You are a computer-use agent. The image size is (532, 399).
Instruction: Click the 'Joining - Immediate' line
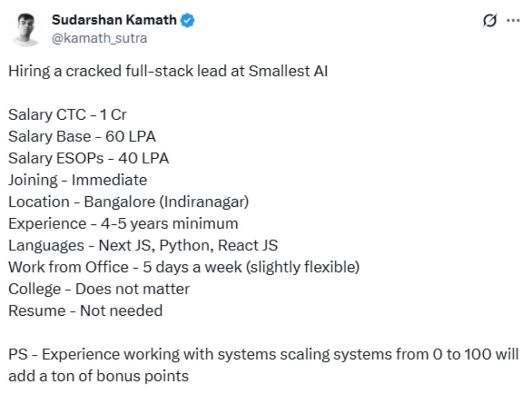coord(78,180)
